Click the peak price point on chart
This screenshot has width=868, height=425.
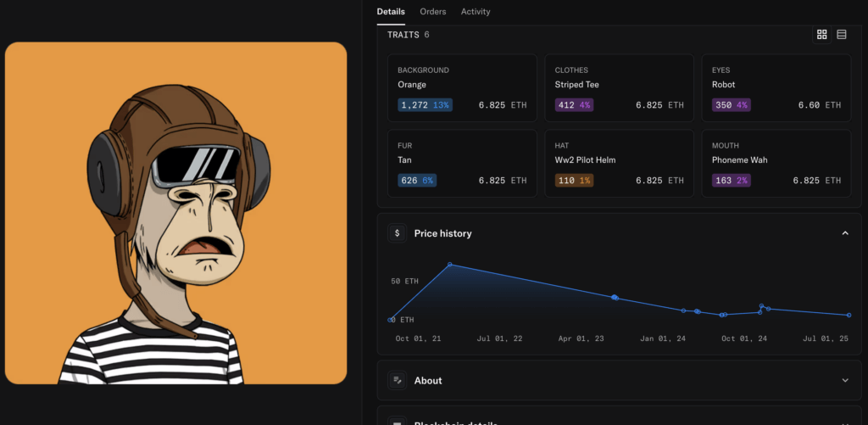(450, 265)
